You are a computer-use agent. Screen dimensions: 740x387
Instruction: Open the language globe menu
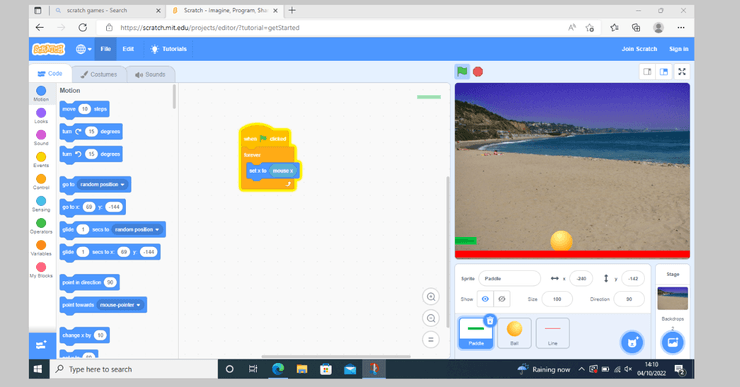[x=83, y=49]
